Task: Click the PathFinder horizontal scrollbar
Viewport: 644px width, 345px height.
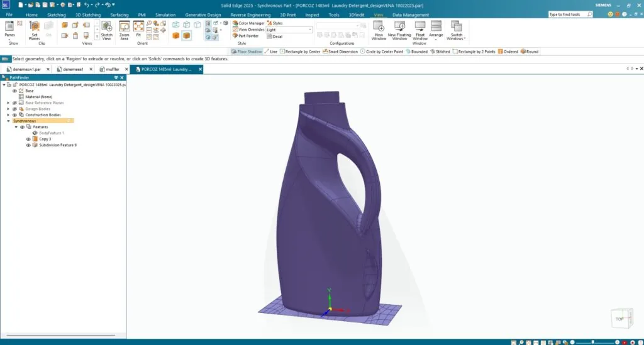Action: (61, 335)
